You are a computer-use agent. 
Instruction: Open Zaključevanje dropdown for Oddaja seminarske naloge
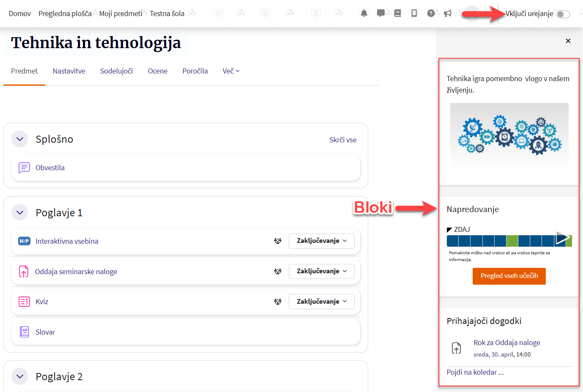click(x=321, y=271)
